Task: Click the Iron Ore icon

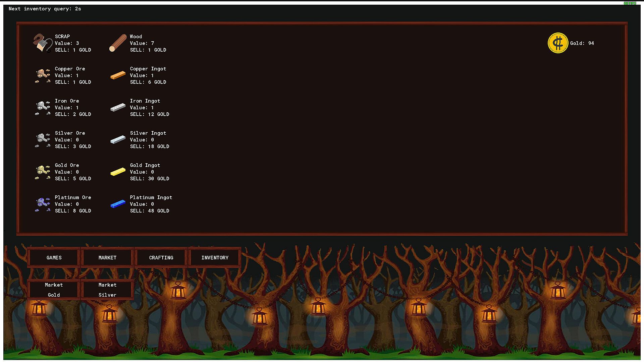Action: click(43, 108)
